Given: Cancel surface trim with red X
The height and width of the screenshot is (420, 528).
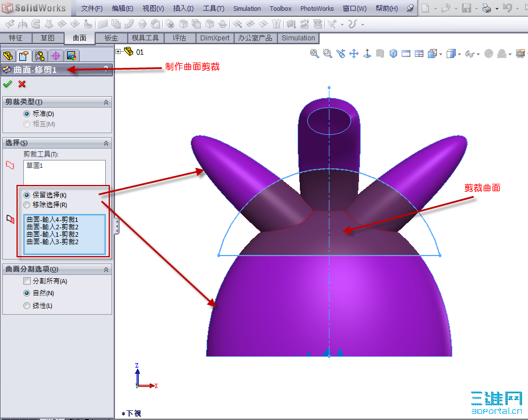Looking at the screenshot, I should pyautogui.click(x=22, y=84).
